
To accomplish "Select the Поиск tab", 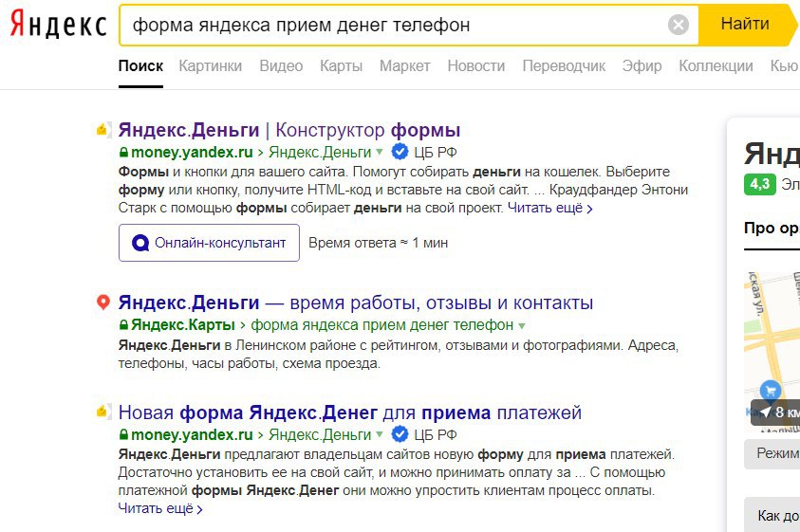I will point(140,65).
